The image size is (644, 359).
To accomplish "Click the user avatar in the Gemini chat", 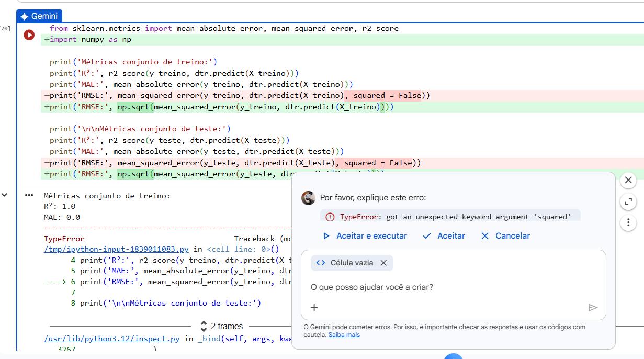I will click(309, 198).
